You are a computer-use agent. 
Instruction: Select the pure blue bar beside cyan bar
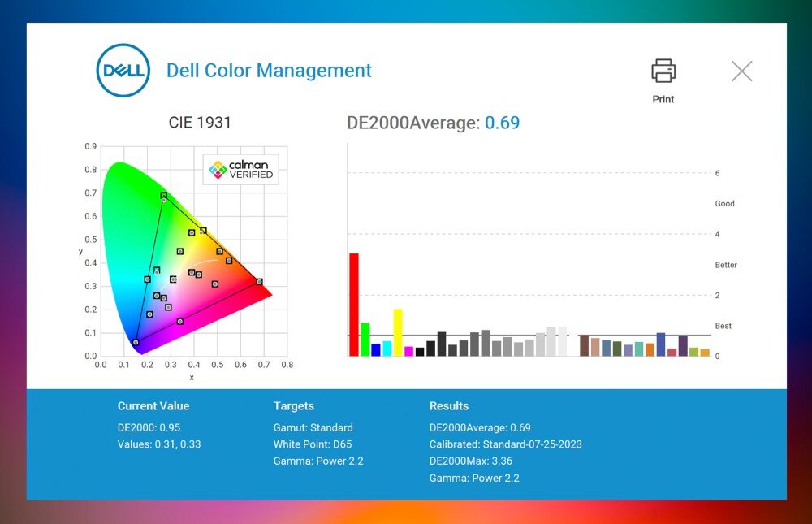point(376,350)
